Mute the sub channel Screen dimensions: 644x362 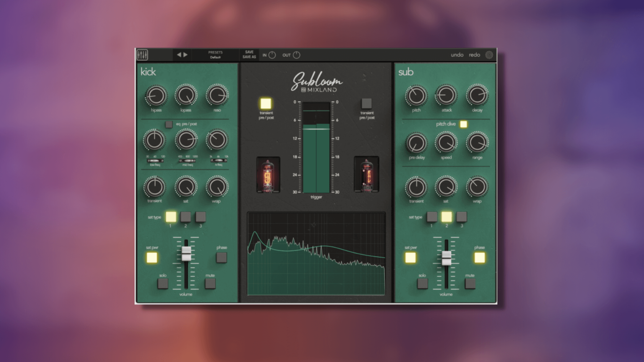coord(470,284)
